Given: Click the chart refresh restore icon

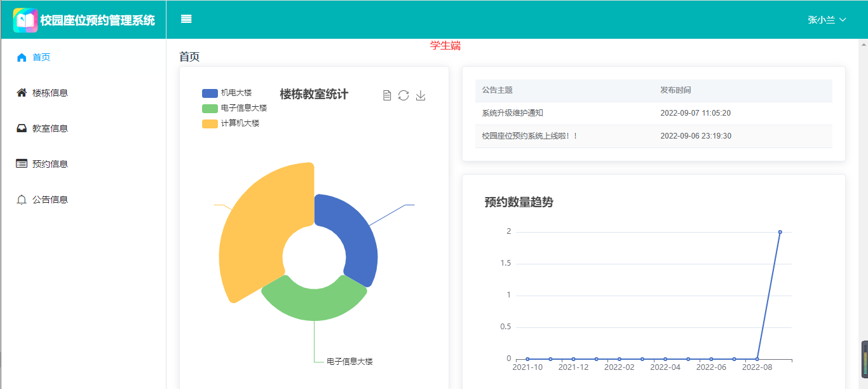Looking at the screenshot, I should click(403, 95).
